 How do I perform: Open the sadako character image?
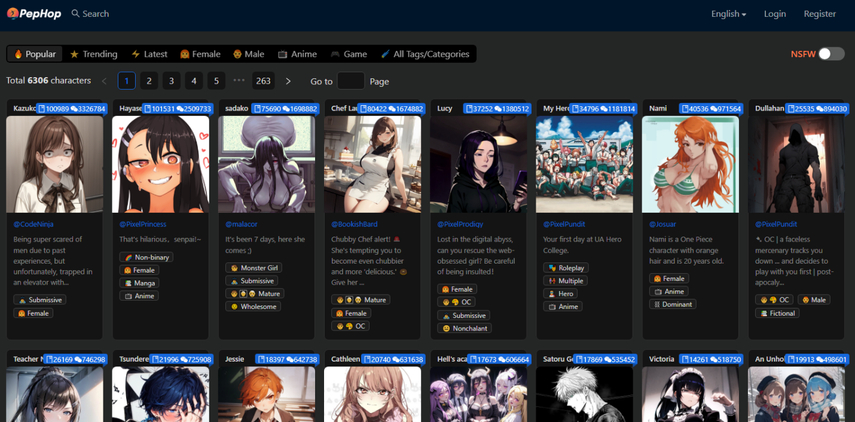tap(266, 164)
